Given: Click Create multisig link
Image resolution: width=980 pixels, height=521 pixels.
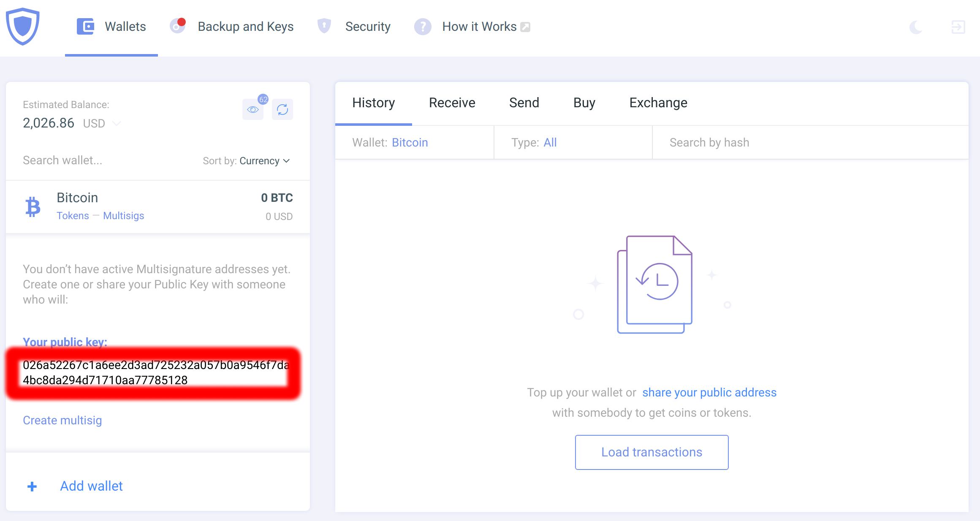Looking at the screenshot, I should pos(62,421).
